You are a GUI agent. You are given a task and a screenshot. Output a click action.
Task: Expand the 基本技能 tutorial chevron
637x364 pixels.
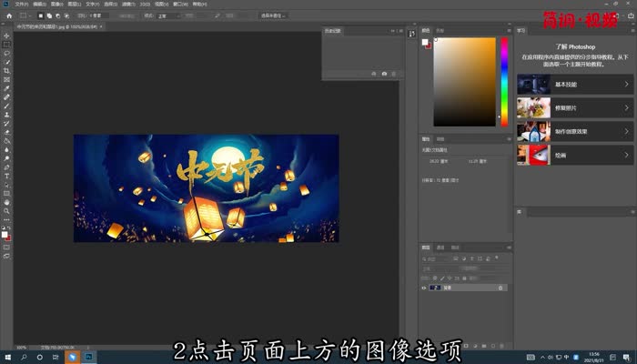point(627,85)
